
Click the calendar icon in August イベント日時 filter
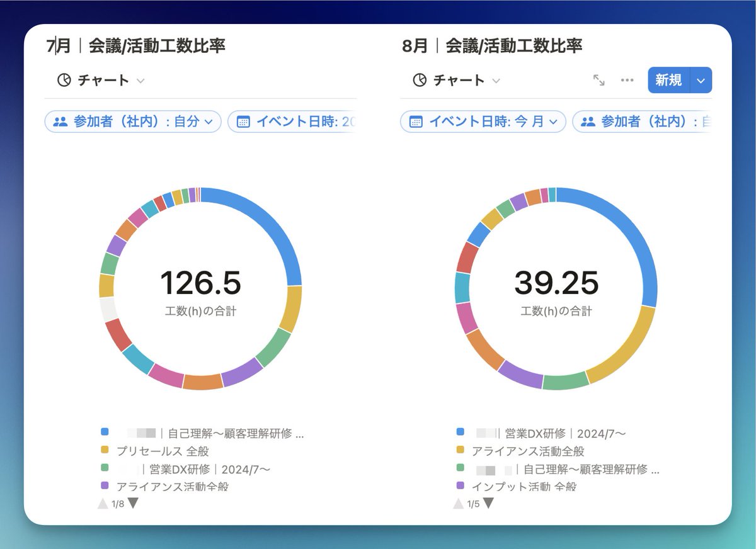click(x=416, y=122)
